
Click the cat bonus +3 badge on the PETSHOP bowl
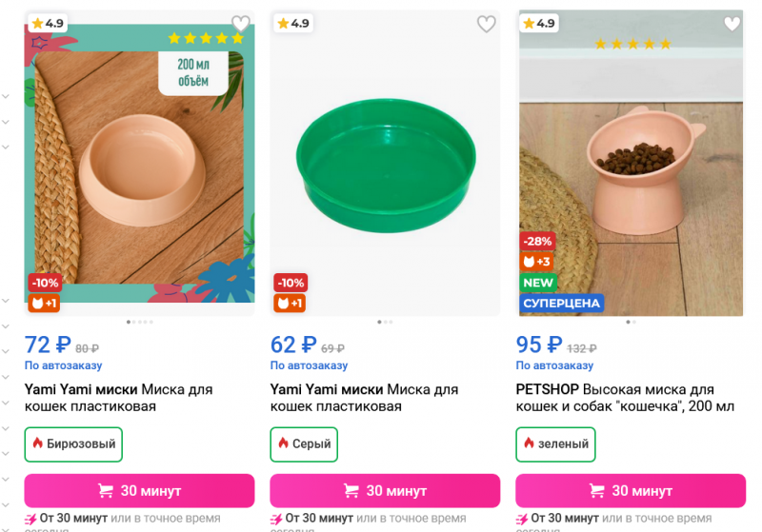tap(536, 262)
